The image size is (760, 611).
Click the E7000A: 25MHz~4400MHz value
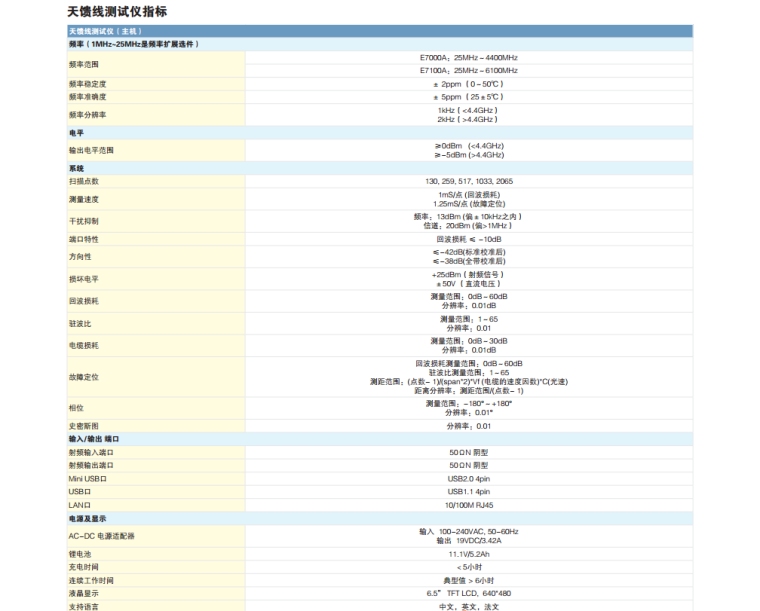(x=468, y=58)
